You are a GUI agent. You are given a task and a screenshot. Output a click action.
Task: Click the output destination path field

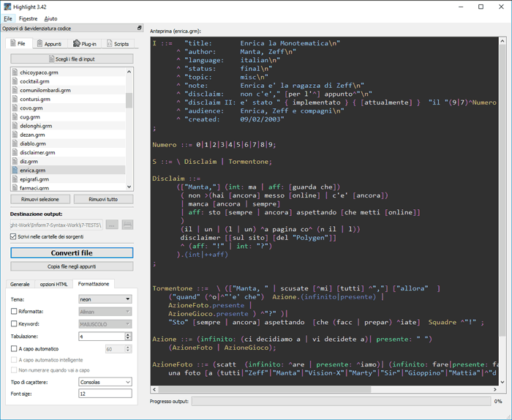pos(56,225)
